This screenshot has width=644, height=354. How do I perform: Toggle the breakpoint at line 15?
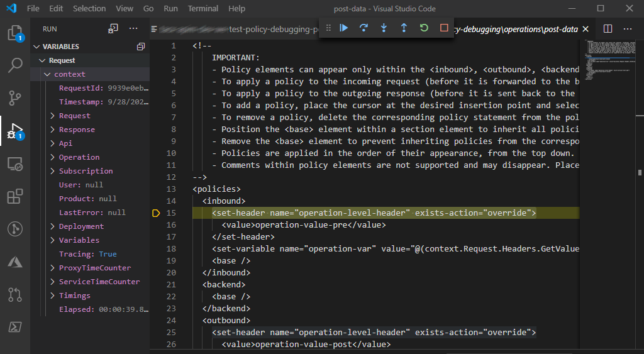(x=157, y=214)
